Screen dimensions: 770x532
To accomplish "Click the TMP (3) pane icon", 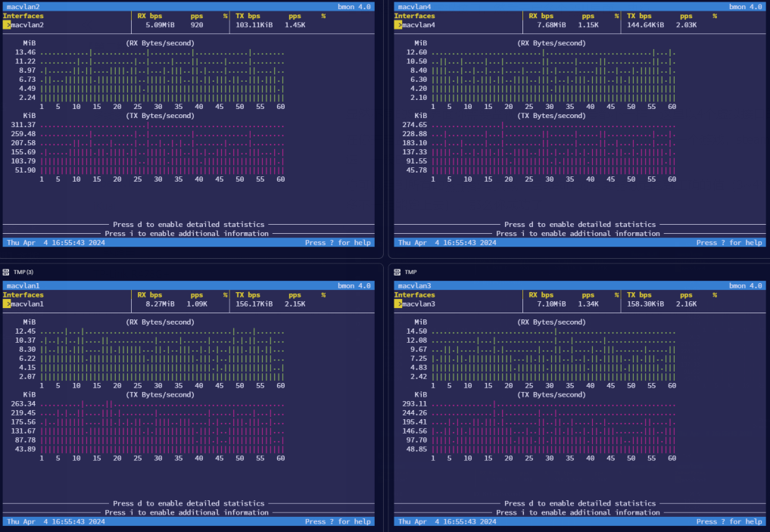I will click(6, 272).
